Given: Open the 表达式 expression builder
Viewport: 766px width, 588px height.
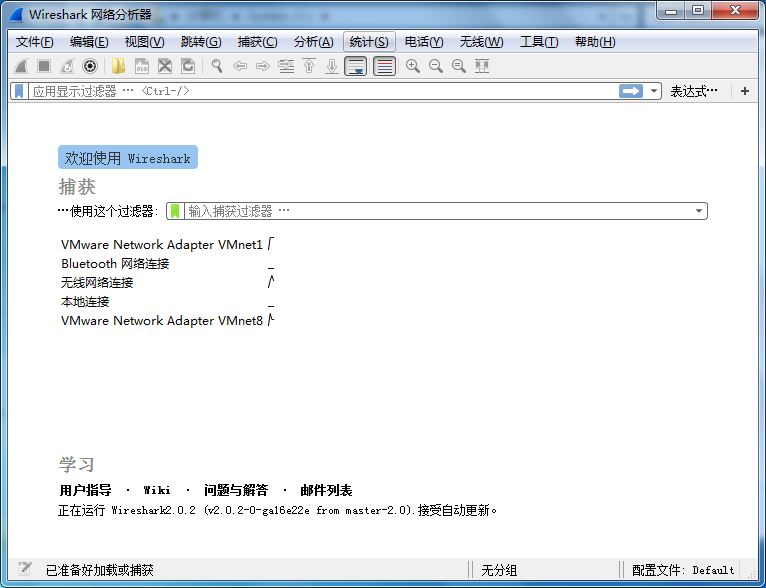Looking at the screenshot, I should (694, 91).
